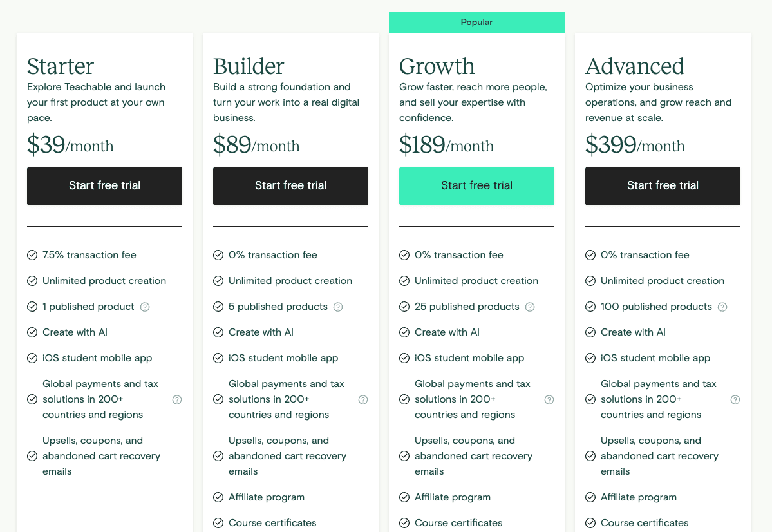Click the Builder plan's Start free trial button
Viewport: 772px width, 532px height.
pyautogui.click(x=290, y=186)
